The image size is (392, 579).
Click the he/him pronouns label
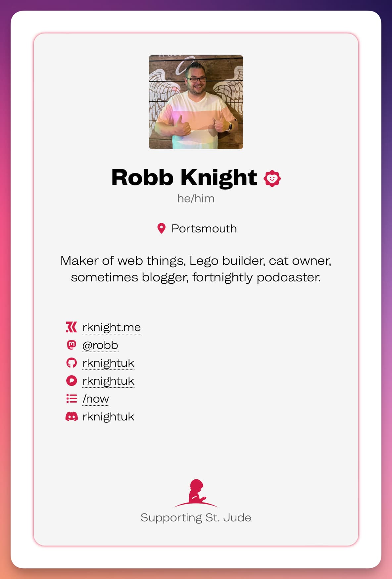pyautogui.click(x=196, y=198)
